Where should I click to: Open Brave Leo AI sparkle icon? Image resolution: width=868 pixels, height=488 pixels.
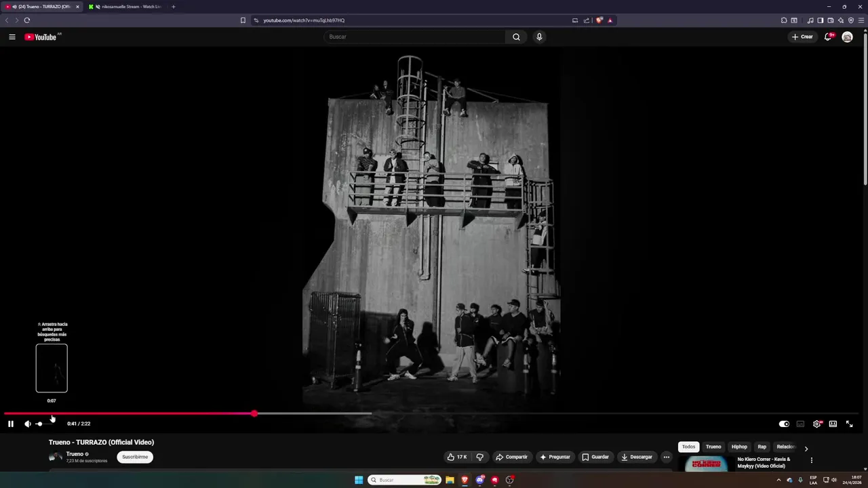point(841,20)
